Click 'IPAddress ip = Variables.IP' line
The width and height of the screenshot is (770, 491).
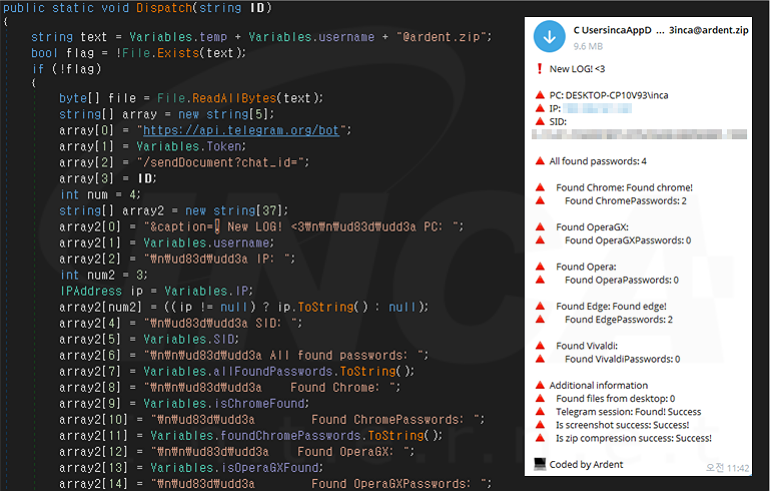pos(156,291)
